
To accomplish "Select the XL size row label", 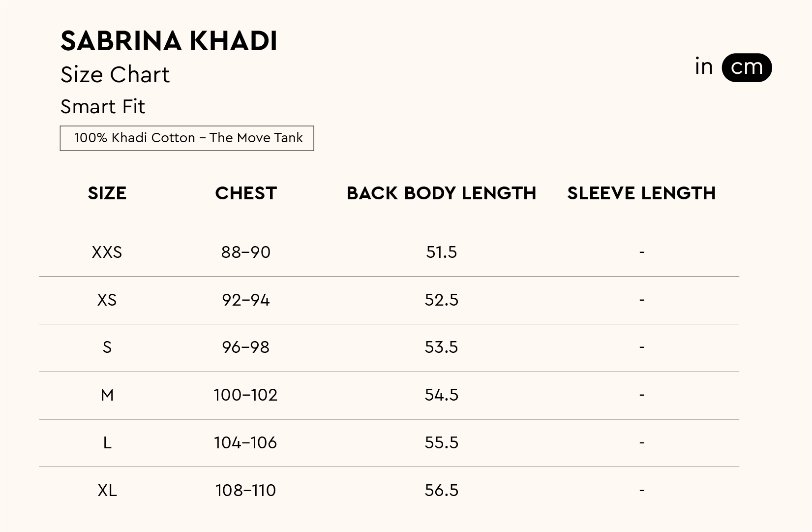I will coord(107,491).
